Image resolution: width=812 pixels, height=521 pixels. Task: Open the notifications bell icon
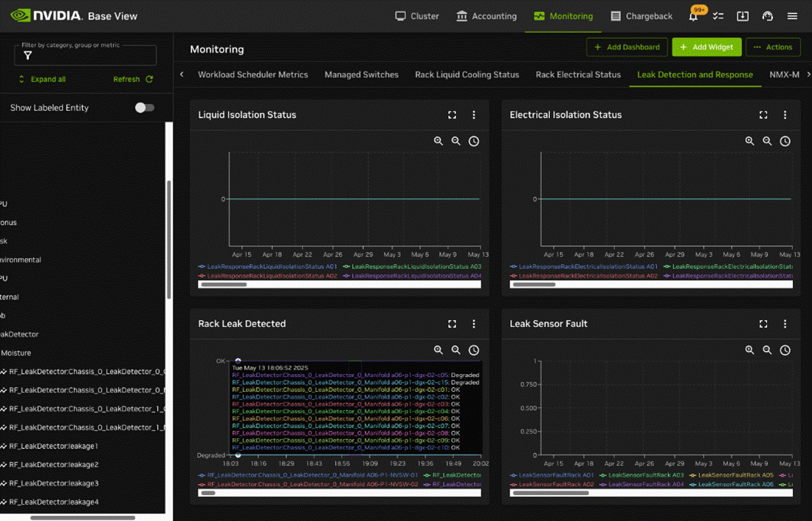tap(693, 16)
